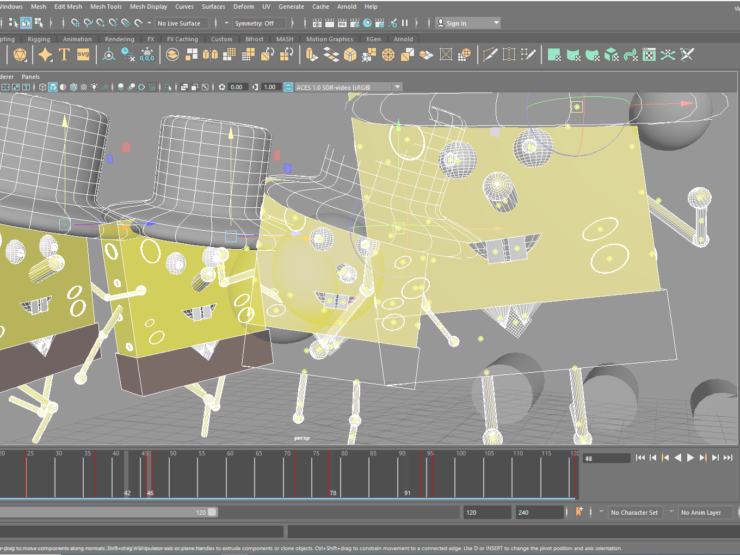Click the bookmark icon beside range fields
Screen dimensions: 740x555
[x=579, y=512]
